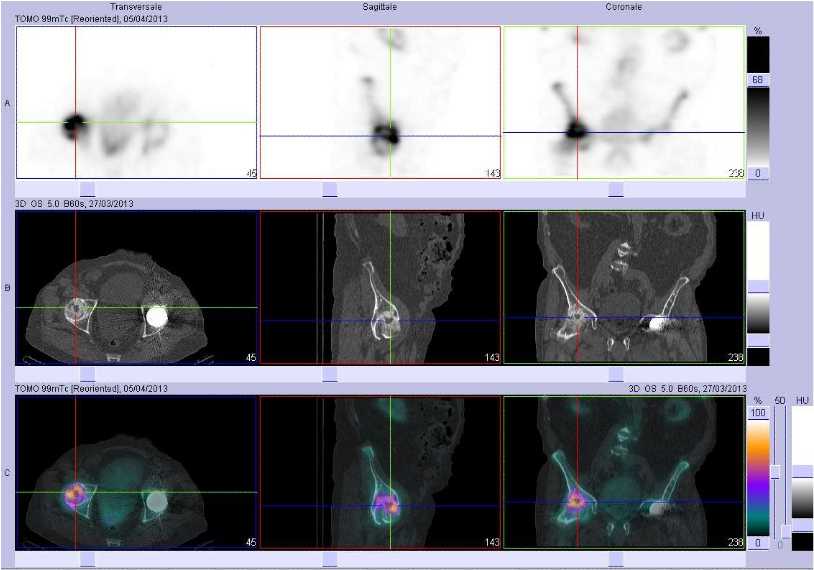Click slice scrollbar thumb under sagittal CT view

click(x=330, y=374)
